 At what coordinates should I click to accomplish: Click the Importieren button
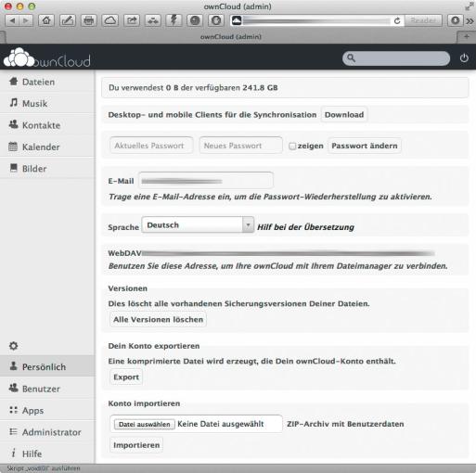pos(136,445)
